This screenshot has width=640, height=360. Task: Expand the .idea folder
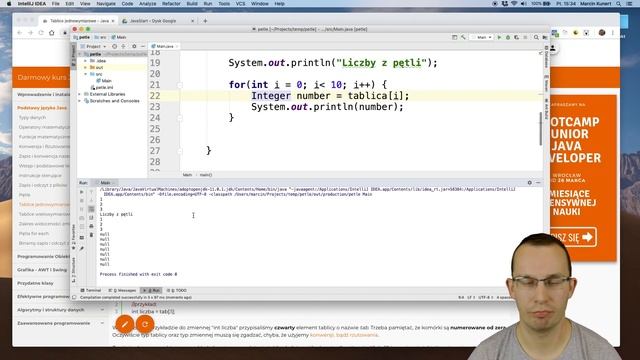click(86, 60)
